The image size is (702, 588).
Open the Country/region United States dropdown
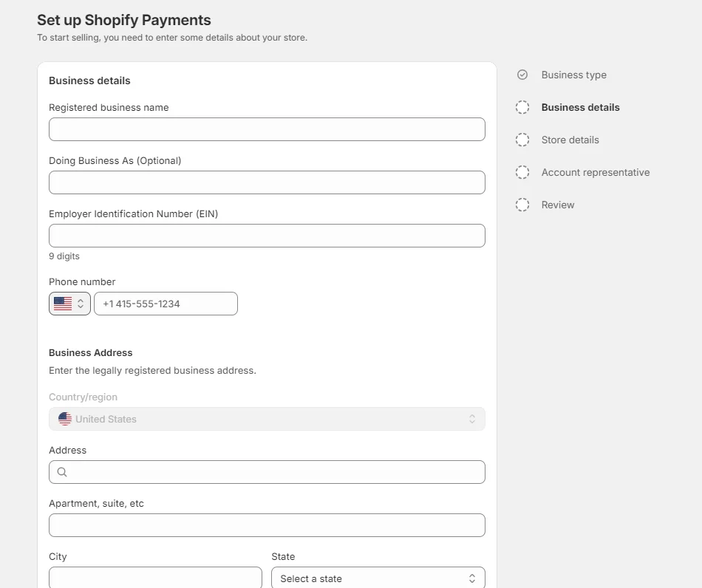(x=267, y=419)
